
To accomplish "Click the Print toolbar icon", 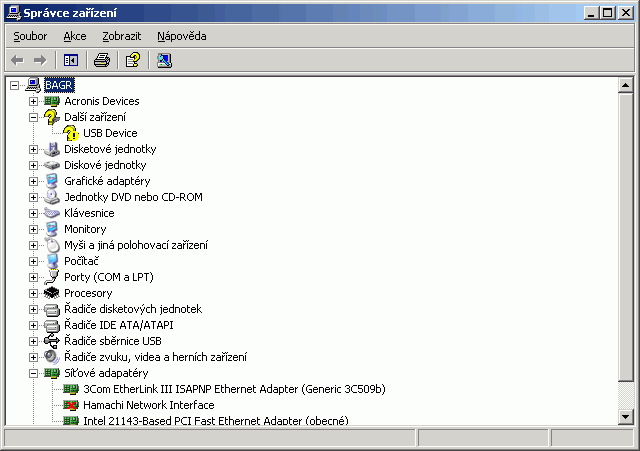I will click(102, 60).
